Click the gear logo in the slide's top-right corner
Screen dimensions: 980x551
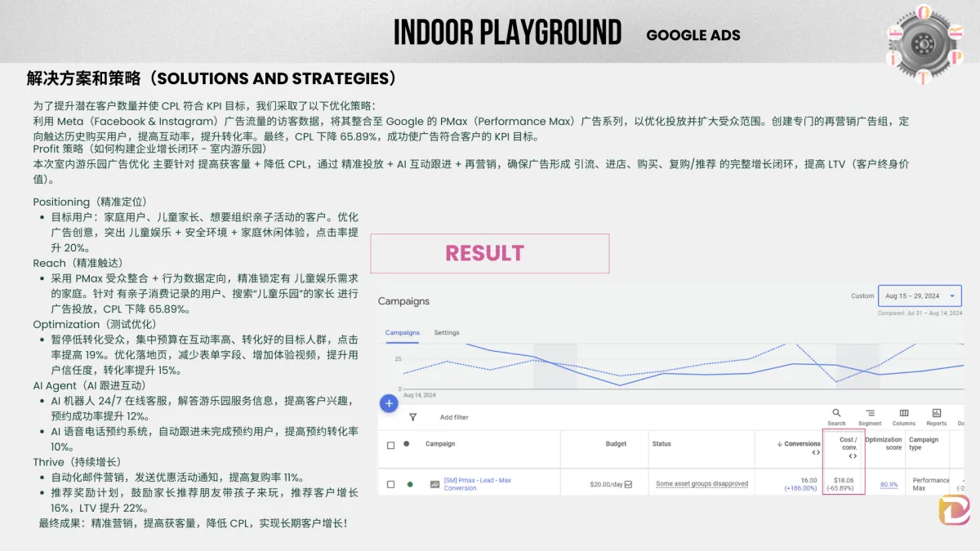925,42
